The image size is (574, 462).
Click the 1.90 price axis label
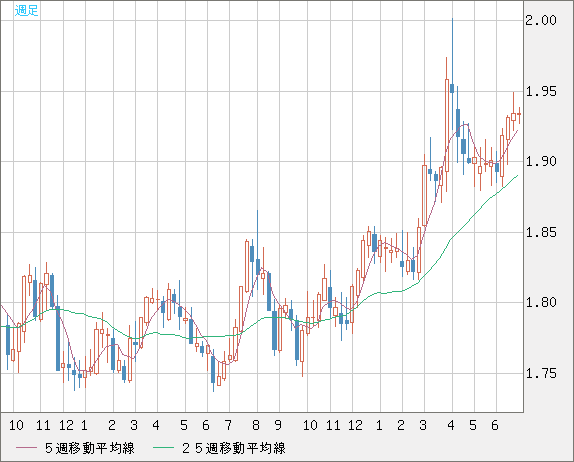[541, 161]
